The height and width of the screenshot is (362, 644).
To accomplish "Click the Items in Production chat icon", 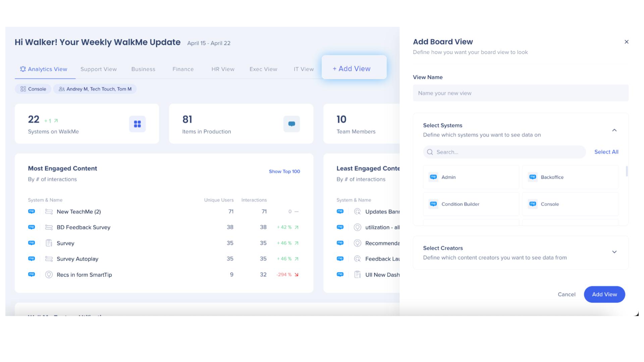I will coord(291,124).
